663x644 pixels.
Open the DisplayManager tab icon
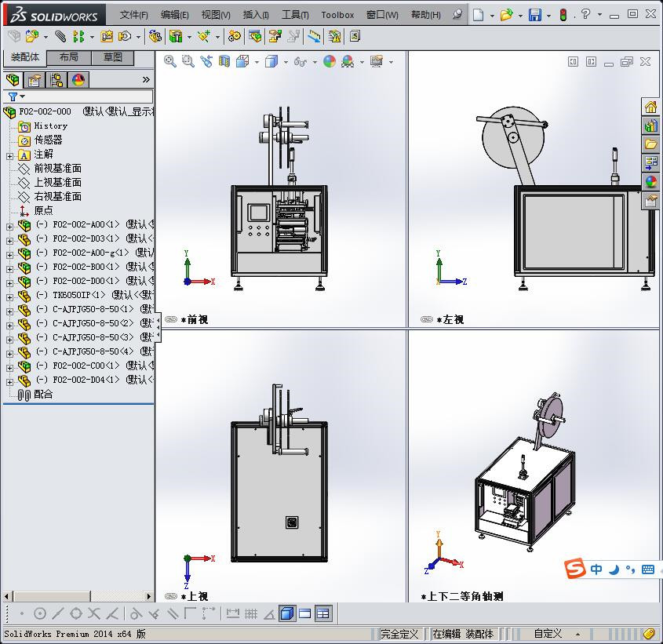tap(78, 79)
